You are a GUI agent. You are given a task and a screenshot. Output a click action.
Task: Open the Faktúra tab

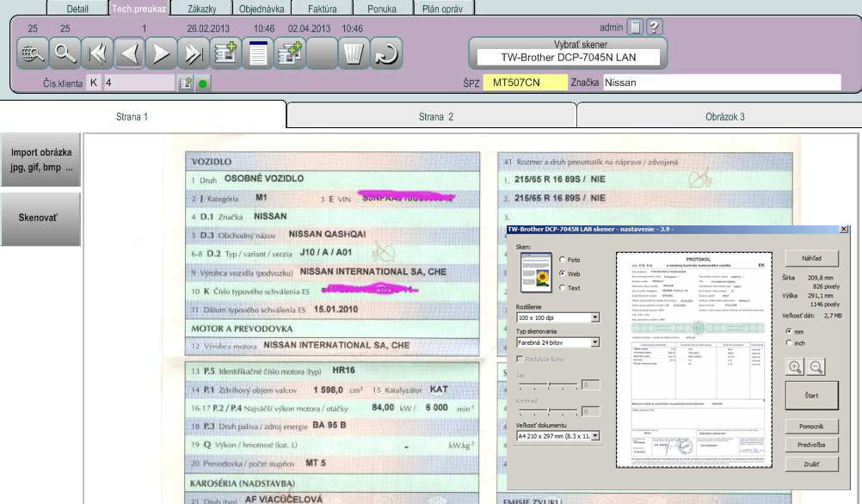[322, 9]
